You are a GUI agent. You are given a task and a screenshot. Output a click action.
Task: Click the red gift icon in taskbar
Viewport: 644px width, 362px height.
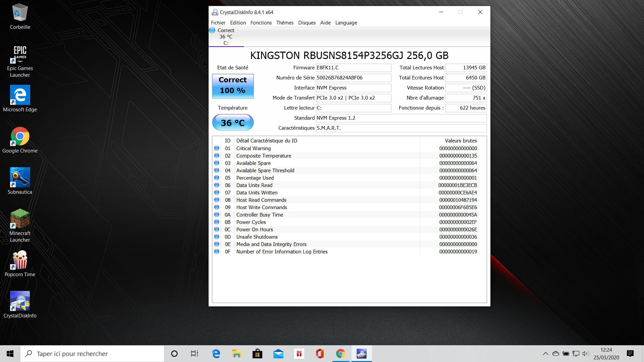[x=299, y=354]
